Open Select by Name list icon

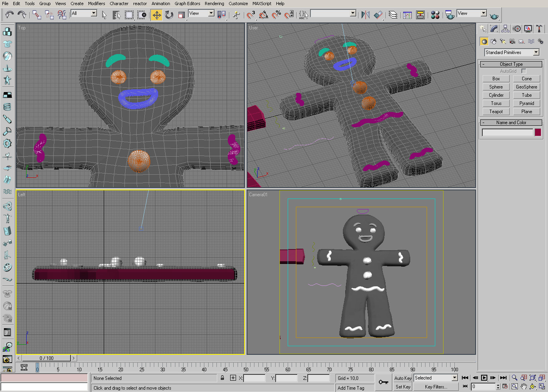tap(117, 15)
